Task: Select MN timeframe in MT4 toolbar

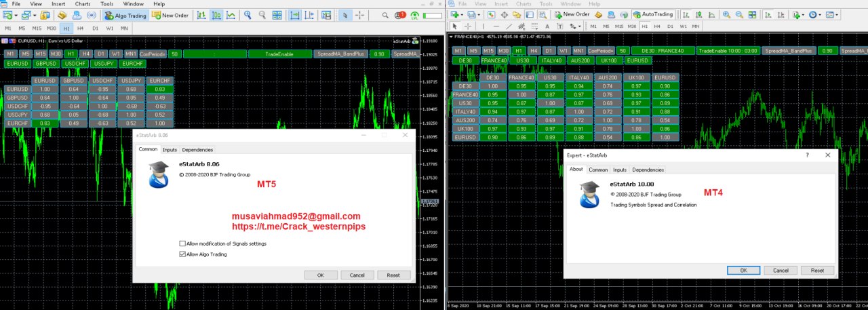Action: [695, 26]
